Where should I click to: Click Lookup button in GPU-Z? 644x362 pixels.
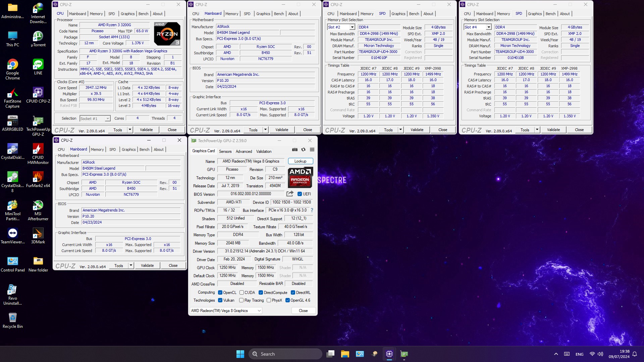(301, 161)
